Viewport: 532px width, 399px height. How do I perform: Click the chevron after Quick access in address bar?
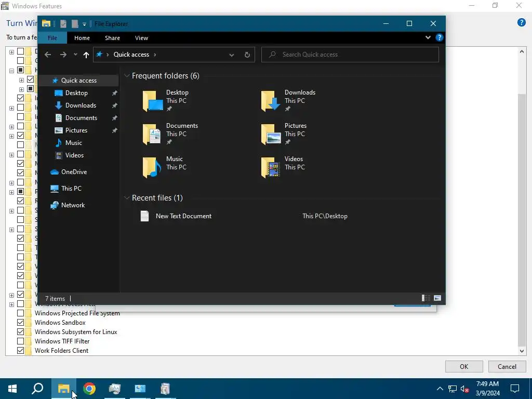155,55
